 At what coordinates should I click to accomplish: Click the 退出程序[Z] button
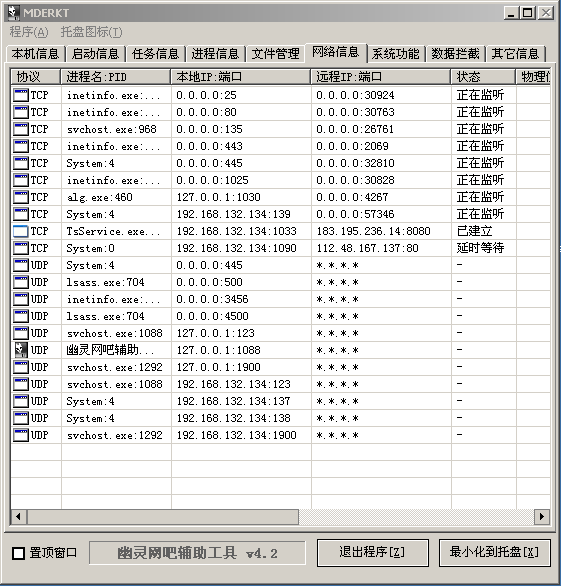click(x=372, y=552)
